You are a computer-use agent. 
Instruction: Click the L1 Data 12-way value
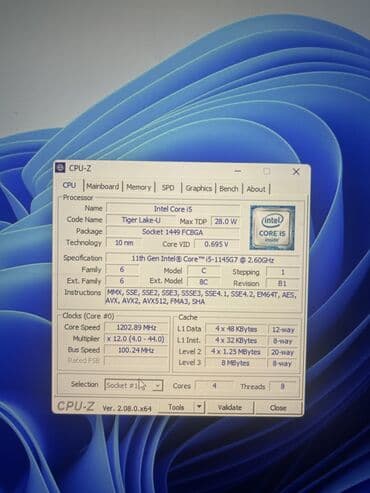(283, 330)
